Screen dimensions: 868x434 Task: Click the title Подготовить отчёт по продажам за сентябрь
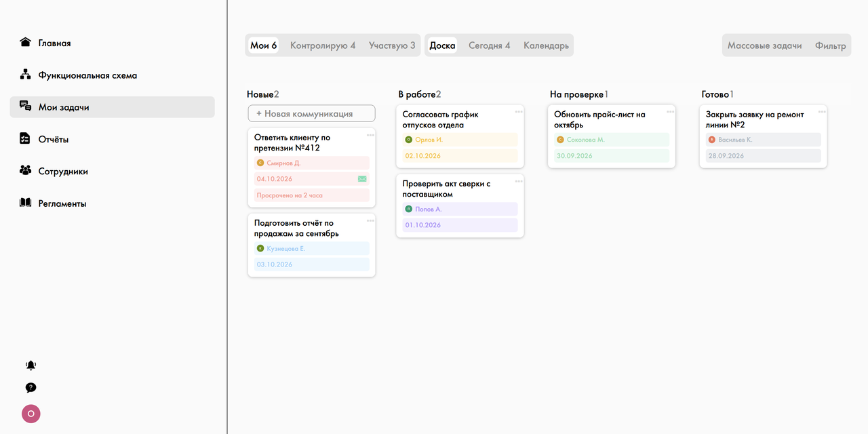click(296, 228)
